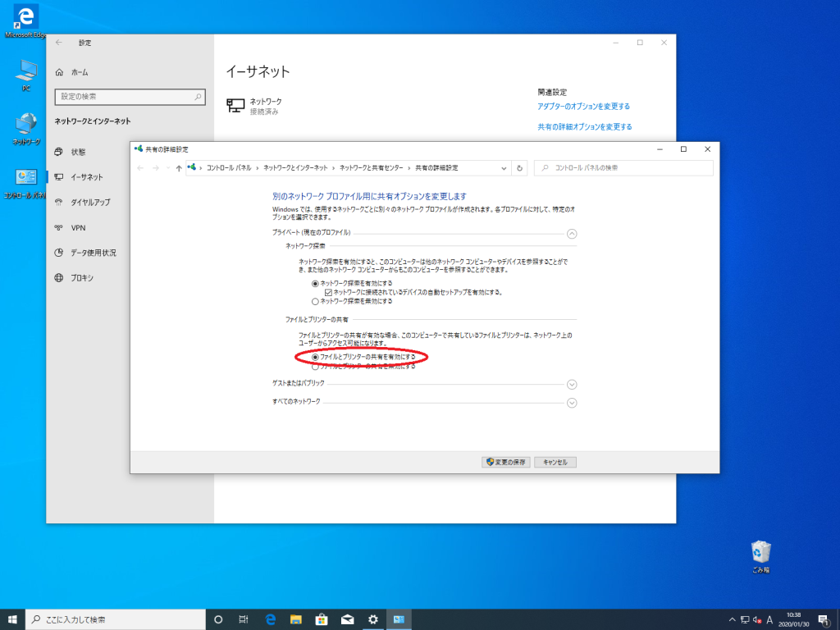The width and height of the screenshot is (840, 630).
Task: Expand the すべてのネットワーク section
Action: 572,402
